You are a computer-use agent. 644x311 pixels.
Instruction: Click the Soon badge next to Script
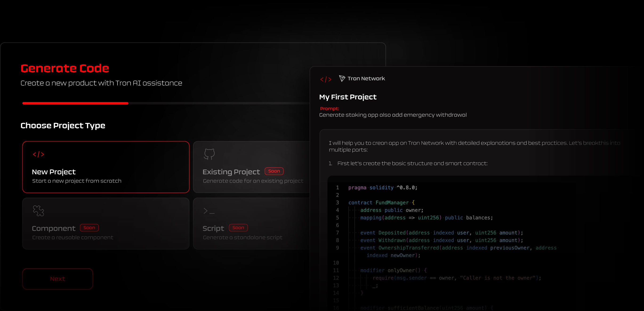(x=238, y=228)
